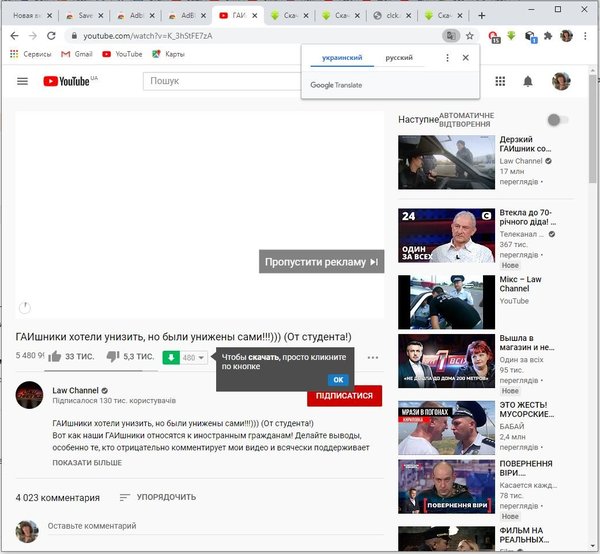Image resolution: width=600 pixels, height=554 pixels.
Task: Switch to the Save browser tab
Action: pos(85,16)
